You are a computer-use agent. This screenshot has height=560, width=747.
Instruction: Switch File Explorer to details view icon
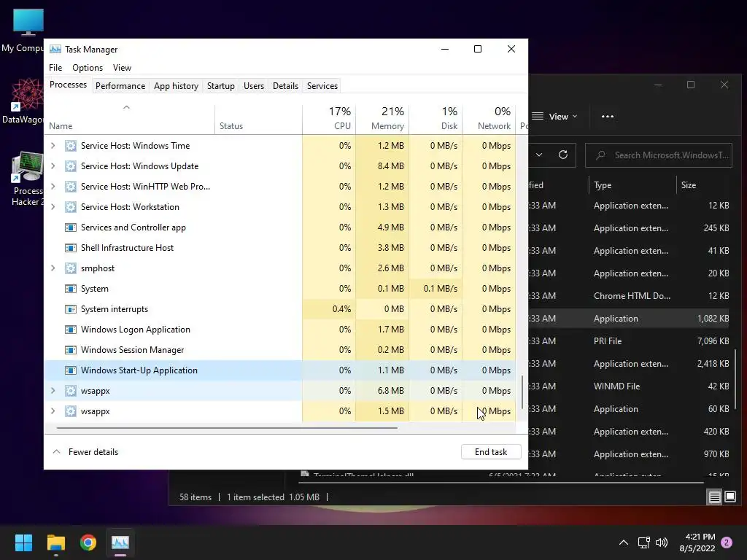coord(715,497)
